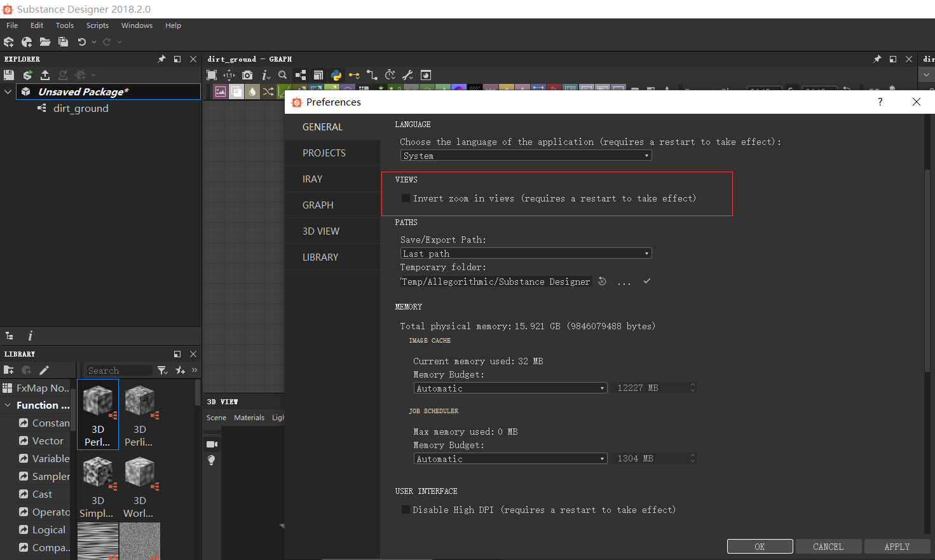Collapse the Function category in Library
Screen dimensions: 935x560
point(8,405)
